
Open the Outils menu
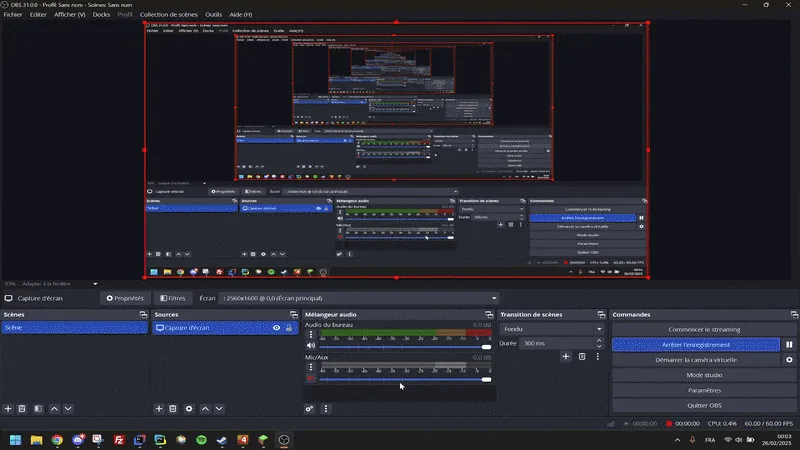pos(213,14)
